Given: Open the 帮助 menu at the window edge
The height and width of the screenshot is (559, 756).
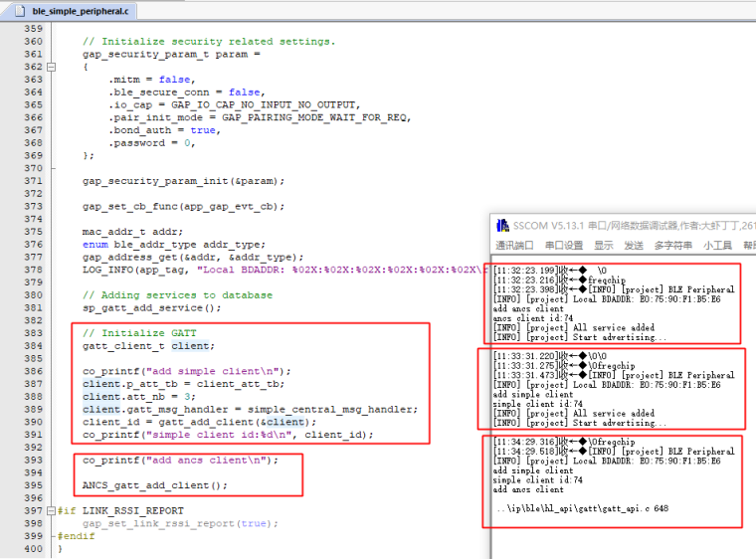Looking at the screenshot, I should [748, 246].
